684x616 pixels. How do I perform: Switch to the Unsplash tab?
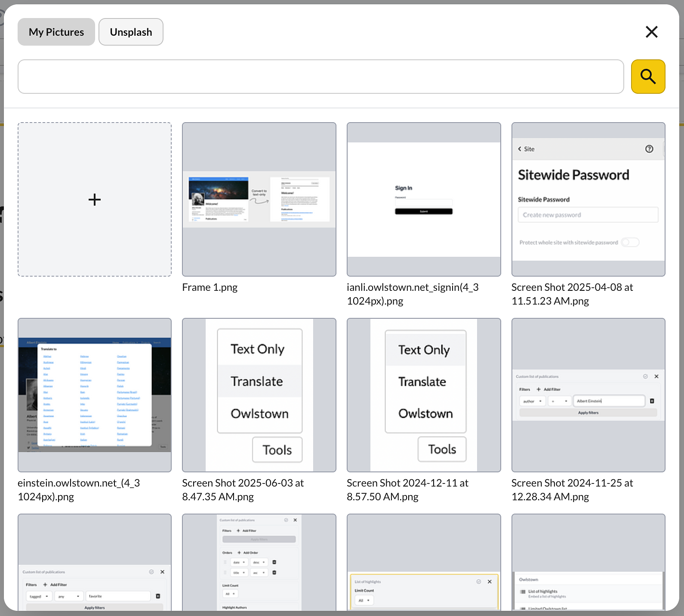(131, 32)
